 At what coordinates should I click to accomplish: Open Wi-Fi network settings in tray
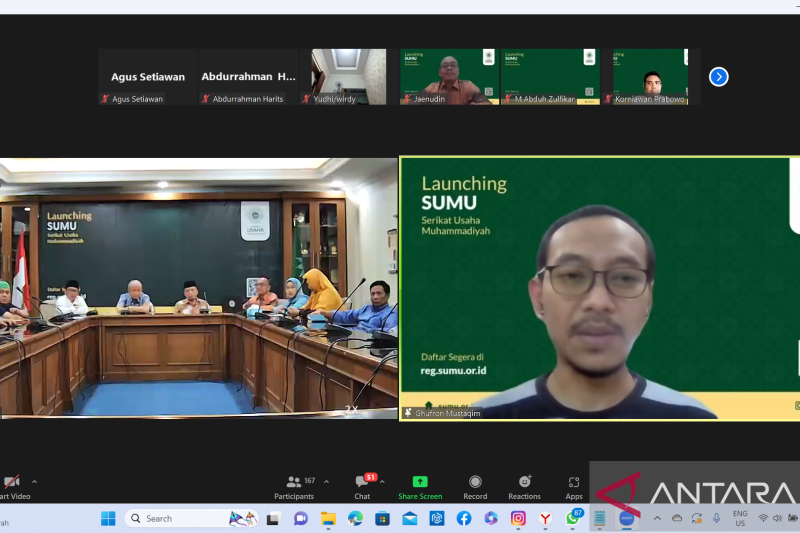tap(763, 519)
